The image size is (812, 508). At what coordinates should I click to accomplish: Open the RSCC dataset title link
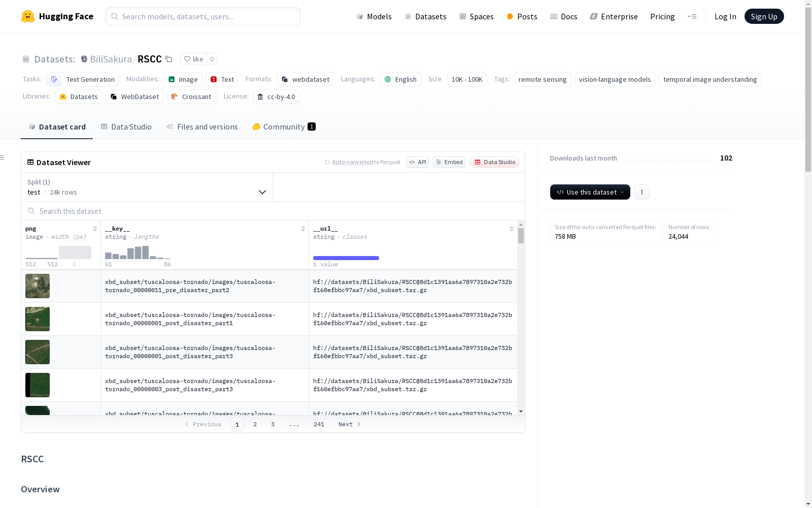tap(150, 59)
